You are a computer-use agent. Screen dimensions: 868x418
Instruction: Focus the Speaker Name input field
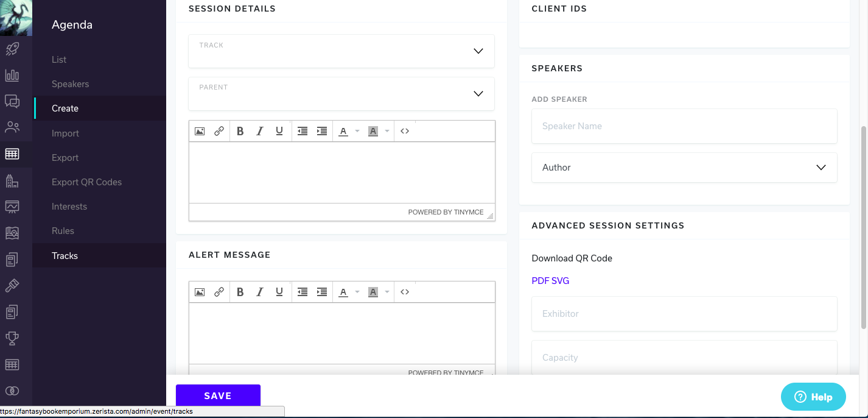(x=684, y=126)
